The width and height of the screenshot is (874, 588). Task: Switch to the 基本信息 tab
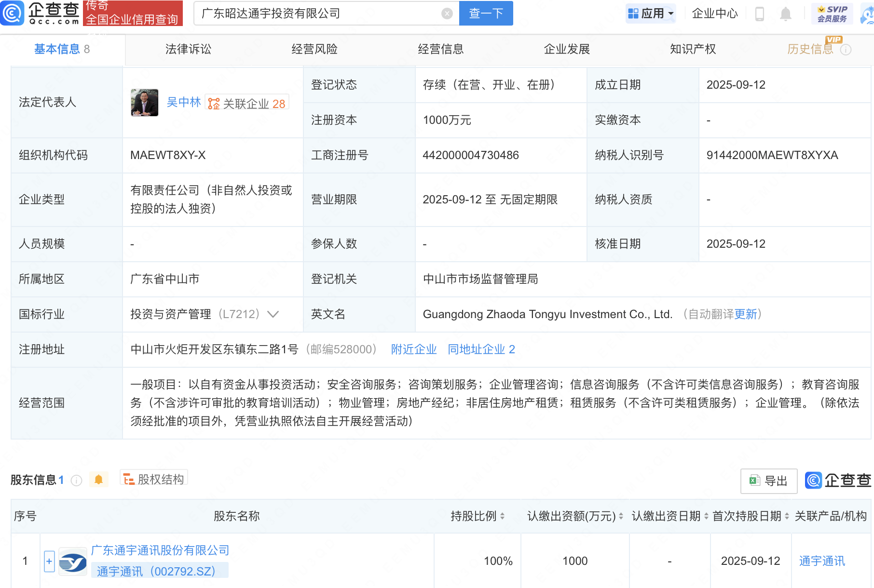(x=62, y=49)
